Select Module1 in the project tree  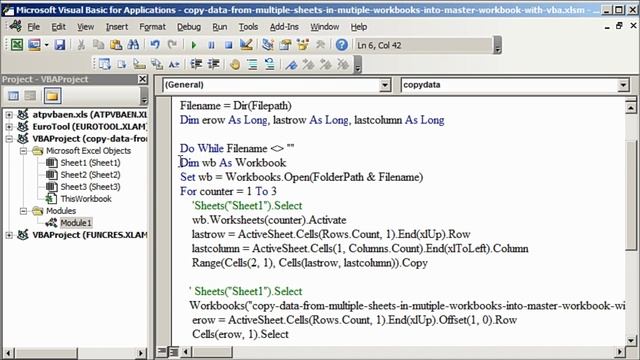76,223
